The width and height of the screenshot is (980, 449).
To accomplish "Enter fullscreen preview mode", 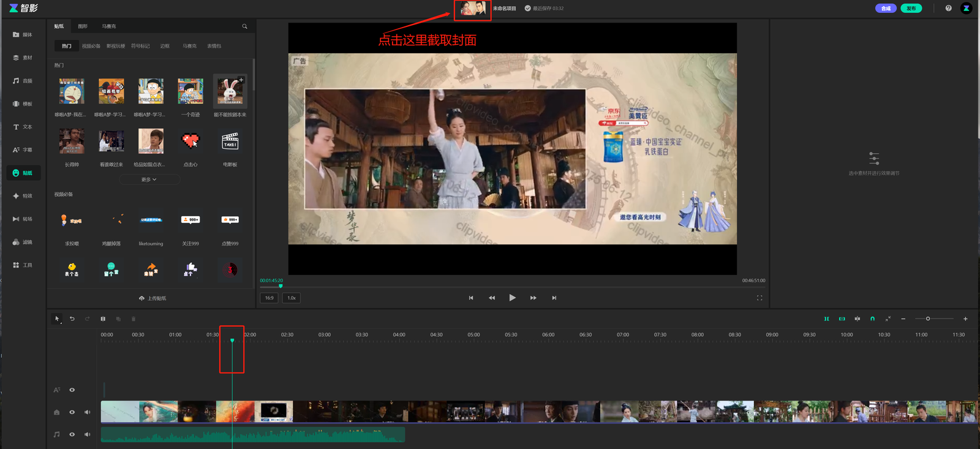I will [759, 298].
